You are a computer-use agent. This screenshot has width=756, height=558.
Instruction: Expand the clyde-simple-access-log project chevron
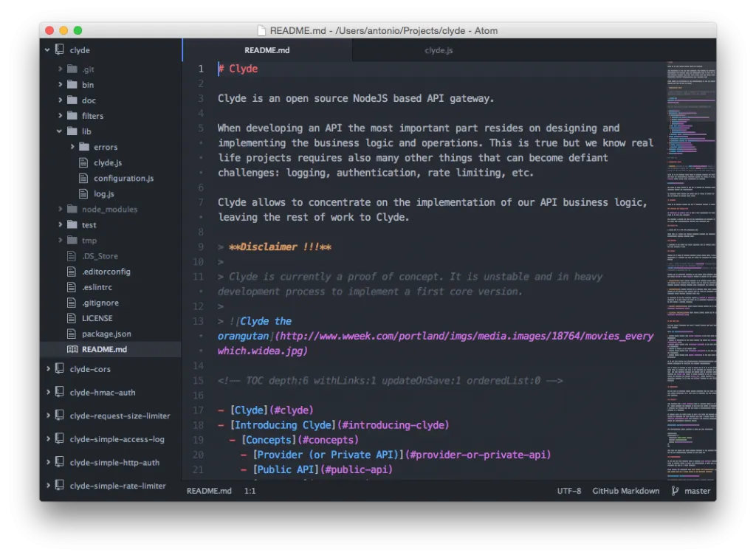click(48, 438)
